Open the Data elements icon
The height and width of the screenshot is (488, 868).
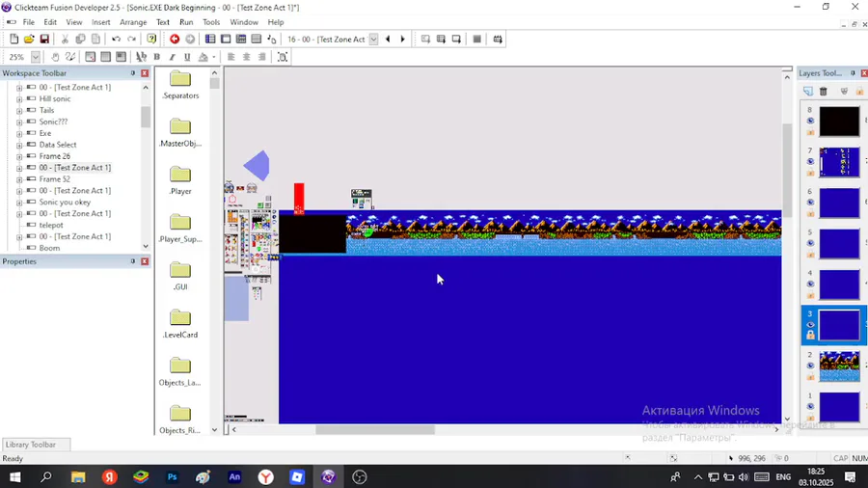(x=272, y=40)
